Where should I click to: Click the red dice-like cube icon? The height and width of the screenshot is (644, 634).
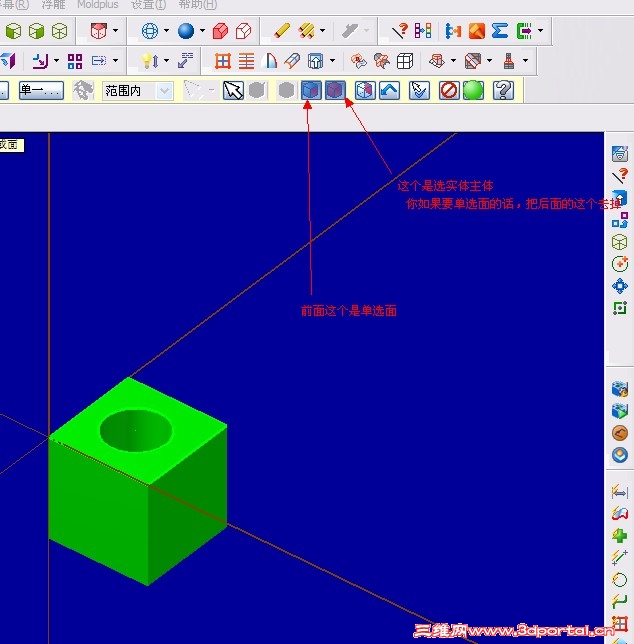pos(99,31)
